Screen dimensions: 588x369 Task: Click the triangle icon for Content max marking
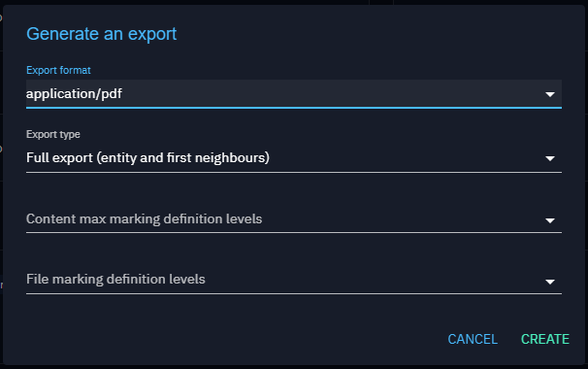(x=550, y=220)
